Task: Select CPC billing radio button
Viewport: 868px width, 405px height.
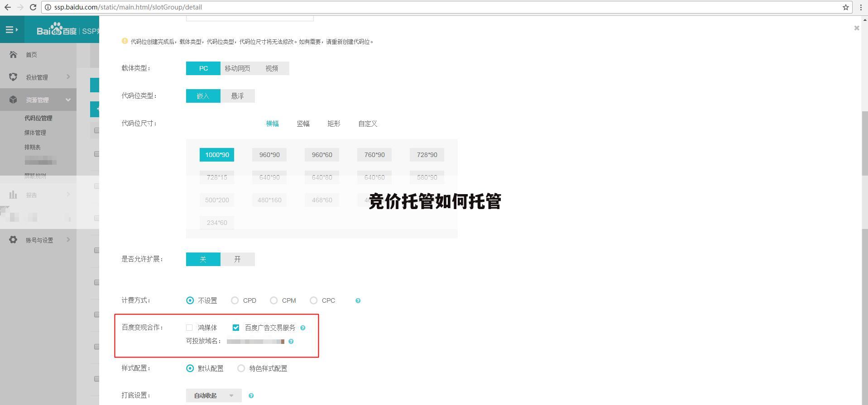Action: (313, 300)
